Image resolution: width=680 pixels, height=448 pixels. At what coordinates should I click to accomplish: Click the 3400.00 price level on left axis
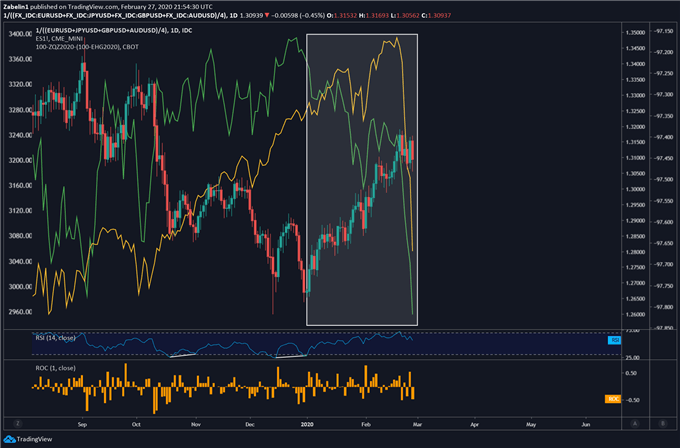(x=20, y=34)
